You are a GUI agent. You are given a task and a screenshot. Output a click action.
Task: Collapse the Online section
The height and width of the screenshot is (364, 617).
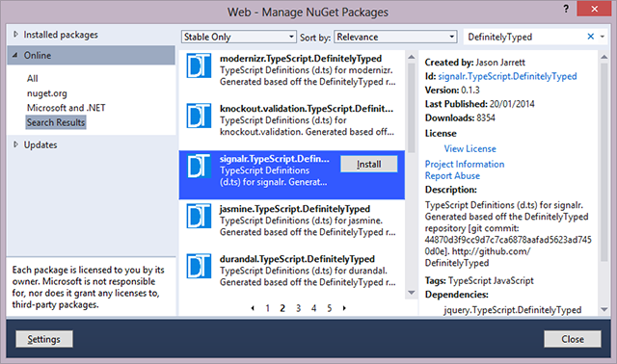pyautogui.click(x=15, y=56)
